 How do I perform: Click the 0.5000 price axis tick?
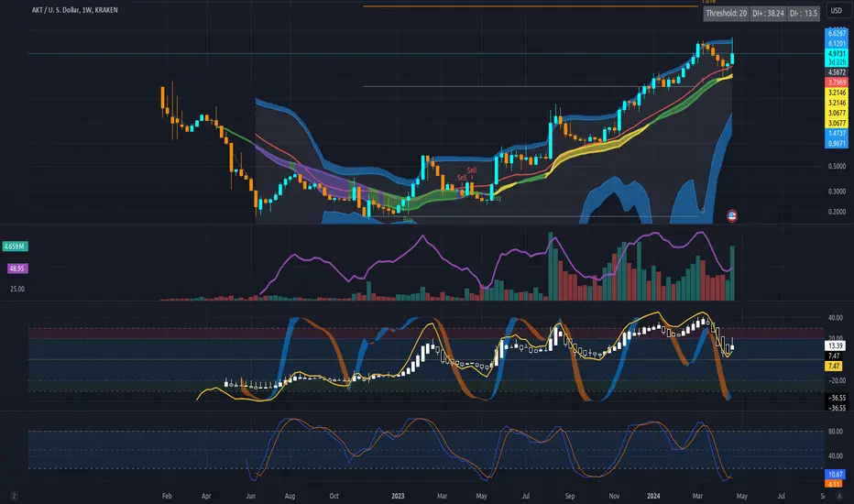pos(837,166)
